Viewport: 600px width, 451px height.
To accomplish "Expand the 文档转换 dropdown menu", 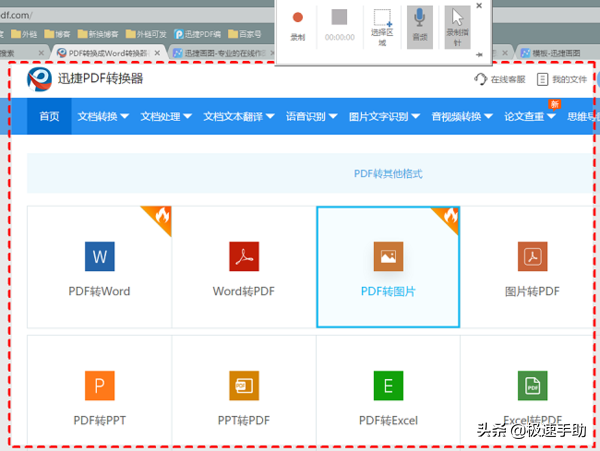I will (103, 116).
